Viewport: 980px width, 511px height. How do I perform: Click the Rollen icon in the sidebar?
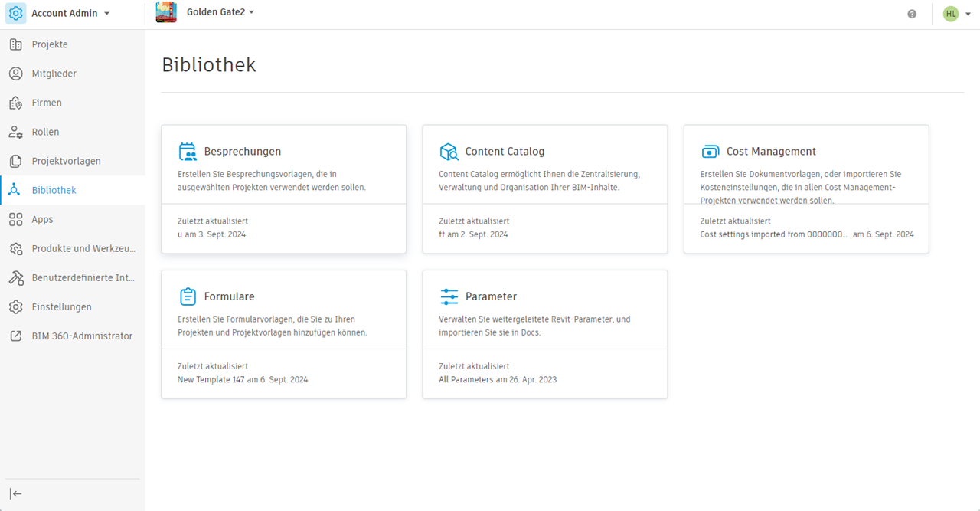point(15,132)
